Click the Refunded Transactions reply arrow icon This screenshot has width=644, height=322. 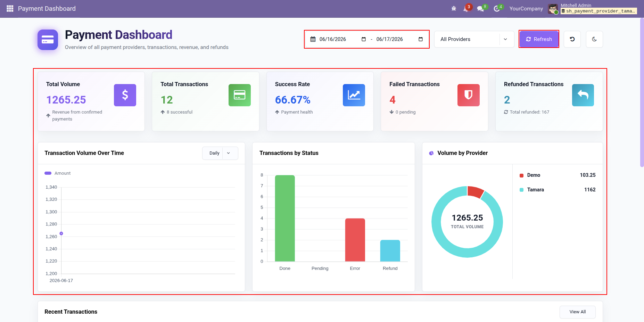tap(583, 95)
